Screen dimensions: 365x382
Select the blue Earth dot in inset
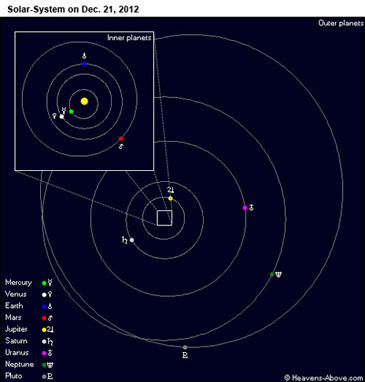(84, 64)
